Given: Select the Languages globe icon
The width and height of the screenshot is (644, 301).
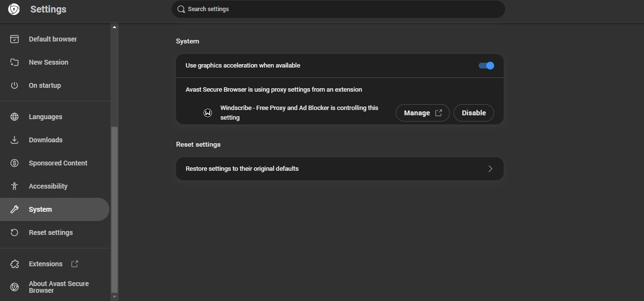Looking at the screenshot, I should coord(14,117).
